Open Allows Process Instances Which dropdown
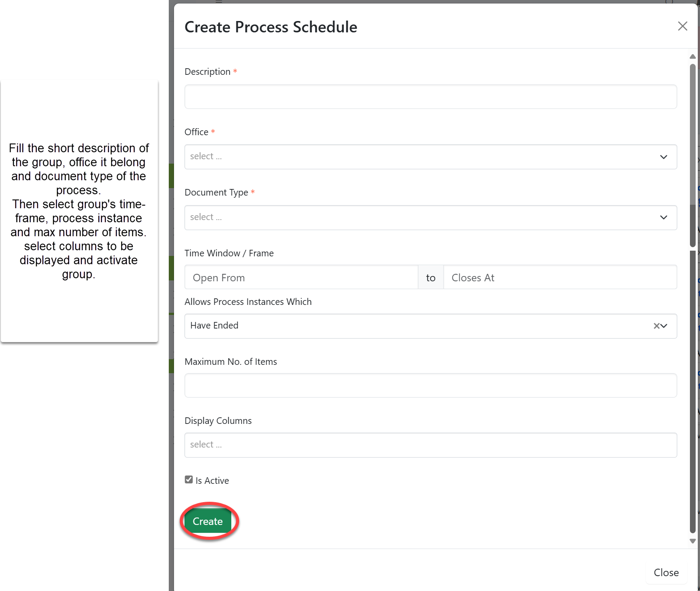The image size is (700, 591). click(664, 326)
